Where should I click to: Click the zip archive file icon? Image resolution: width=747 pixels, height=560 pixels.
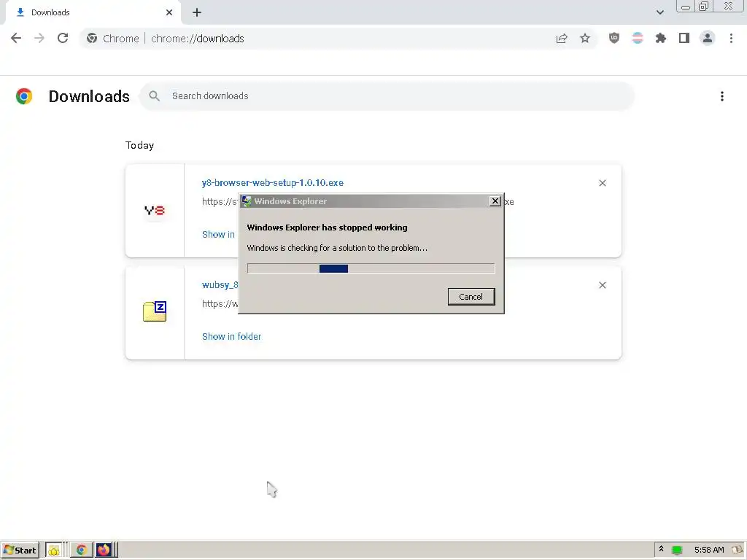click(155, 311)
